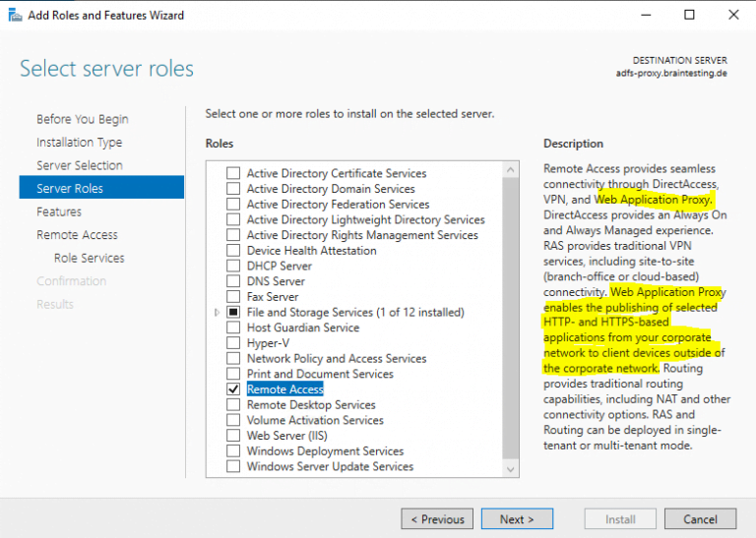Check Active Directory Federation Services checkbox
The image size is (756, 538).
(233, 204)
